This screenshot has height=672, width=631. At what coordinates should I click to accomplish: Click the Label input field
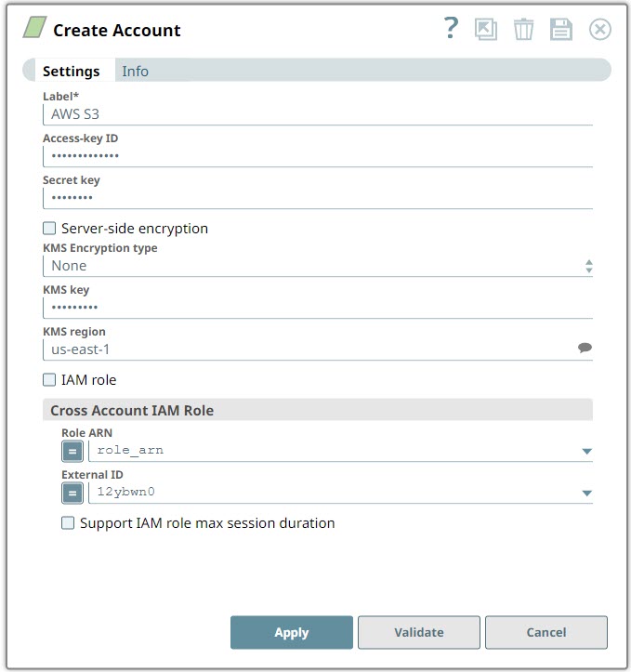point(316,113)
